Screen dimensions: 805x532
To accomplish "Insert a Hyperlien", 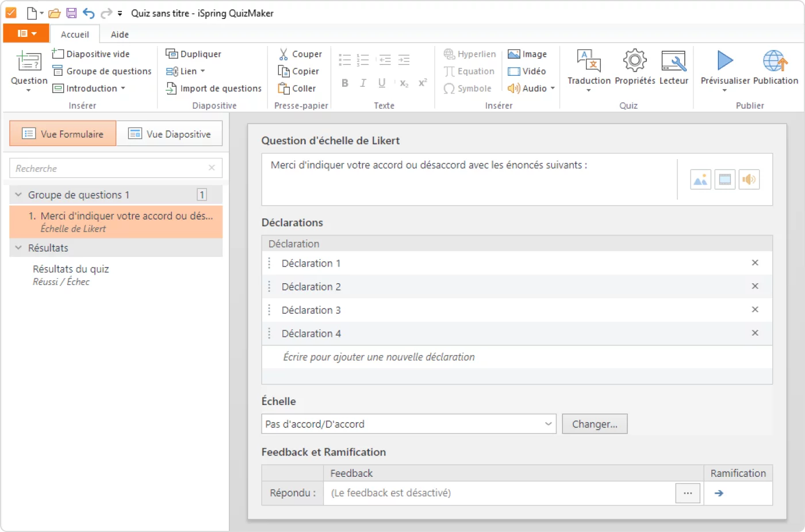I will point(470,54).
